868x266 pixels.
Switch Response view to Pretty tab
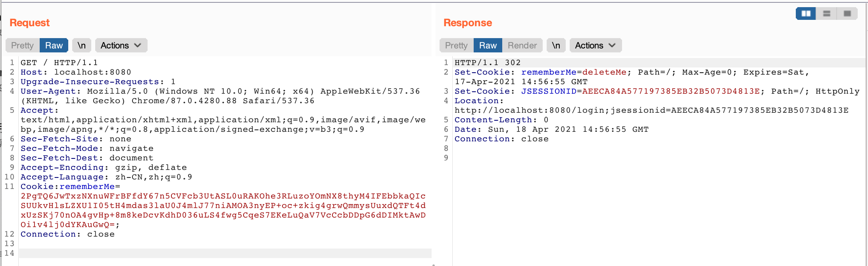tap(457, 46)
